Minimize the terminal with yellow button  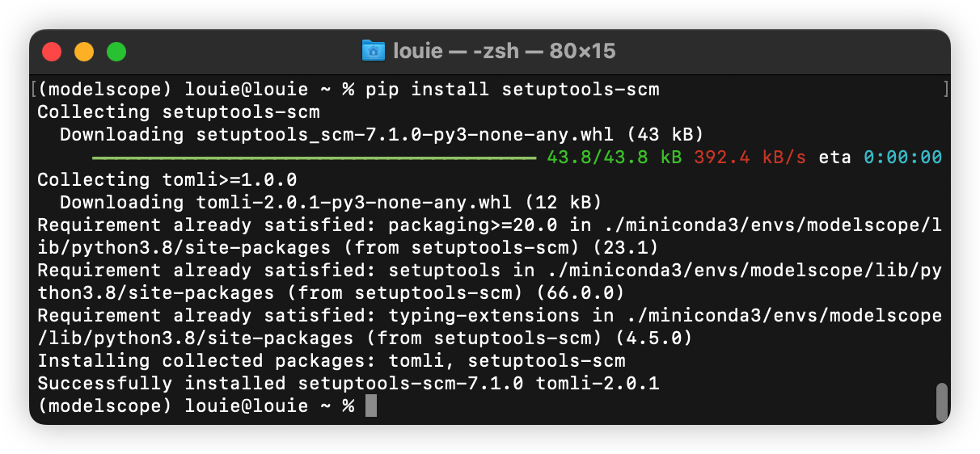pyautogui.click(x=84, y=52)
